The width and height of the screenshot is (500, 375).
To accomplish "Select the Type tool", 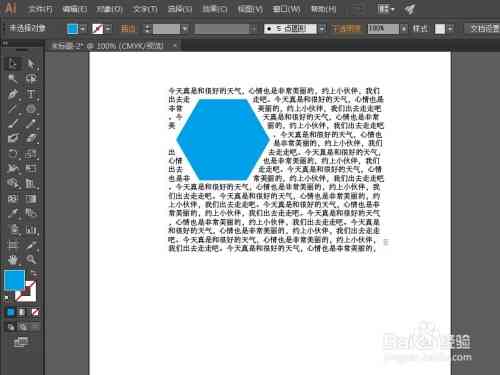I will pos(31,94).
